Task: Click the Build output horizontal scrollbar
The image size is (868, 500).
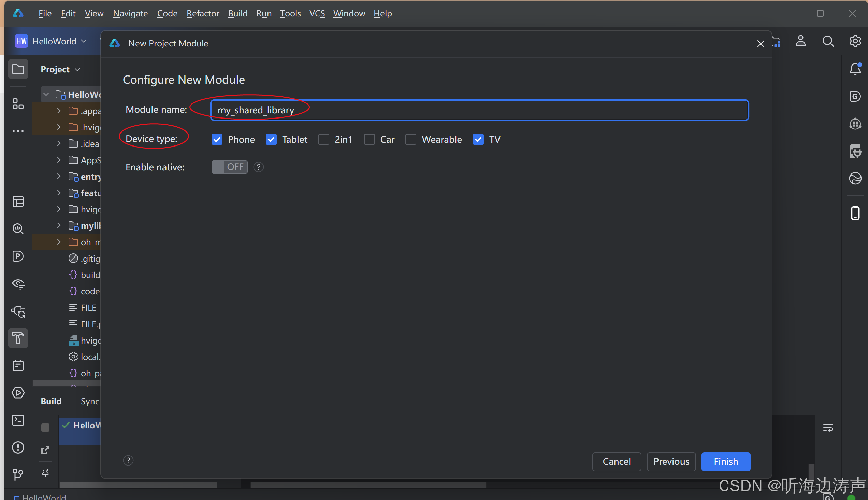Action: (x=368, y=485)
